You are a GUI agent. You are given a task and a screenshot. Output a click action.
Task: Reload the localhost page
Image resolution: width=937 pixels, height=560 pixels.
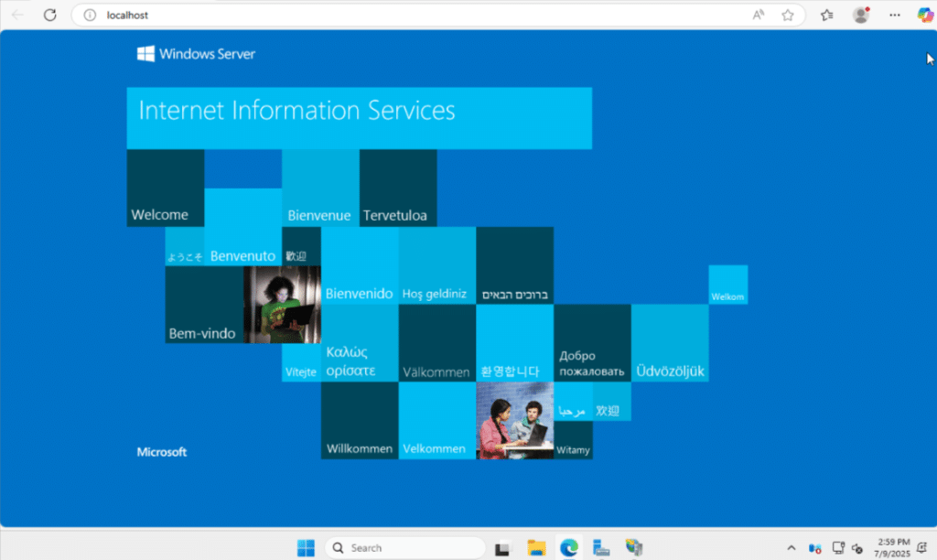tap(50, 15)
